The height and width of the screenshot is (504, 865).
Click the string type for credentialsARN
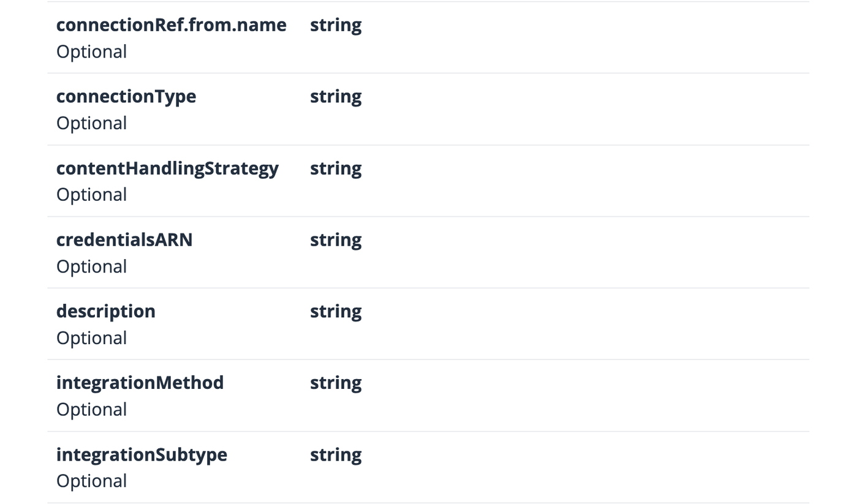pos(336,240)
